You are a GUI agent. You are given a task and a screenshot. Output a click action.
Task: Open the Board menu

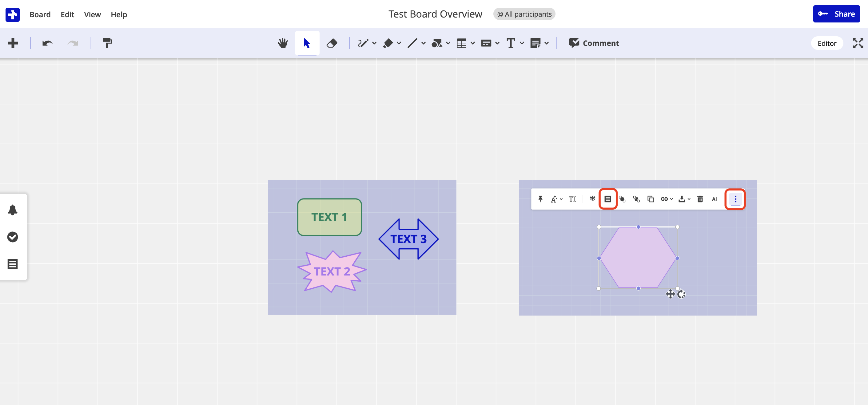(40, 14)
